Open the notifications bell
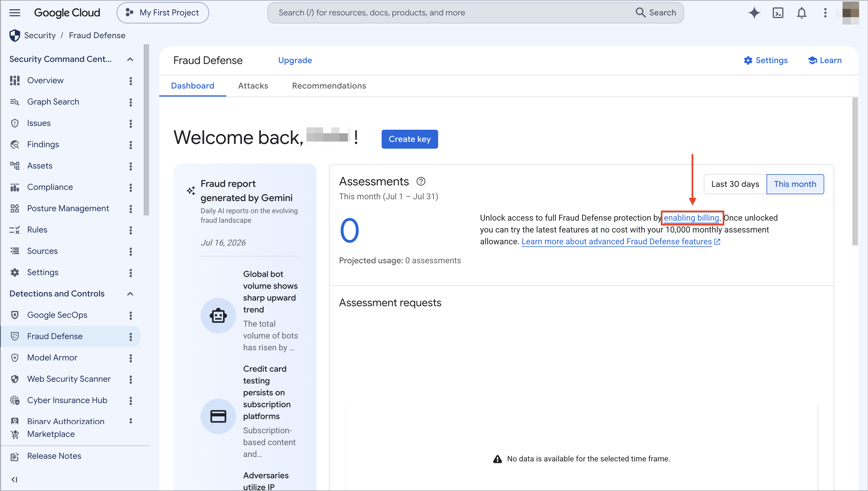Screen dimensions: 868x491 point(801,13)
